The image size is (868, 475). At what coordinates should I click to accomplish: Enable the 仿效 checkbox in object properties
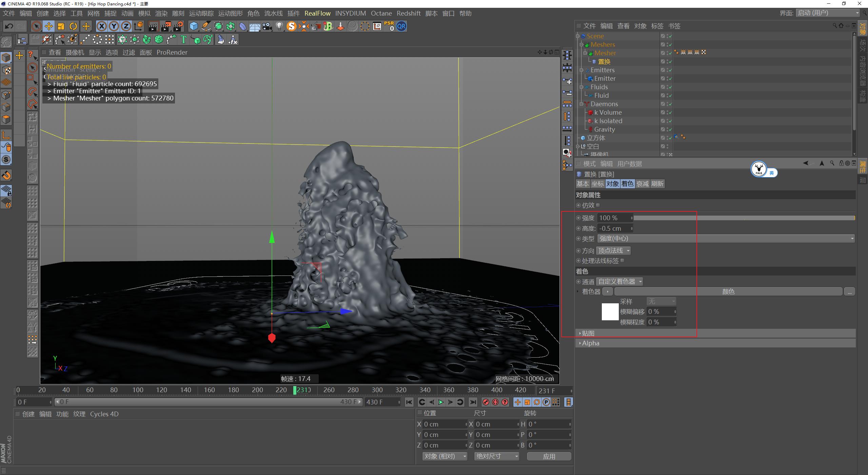click(598, 205)
